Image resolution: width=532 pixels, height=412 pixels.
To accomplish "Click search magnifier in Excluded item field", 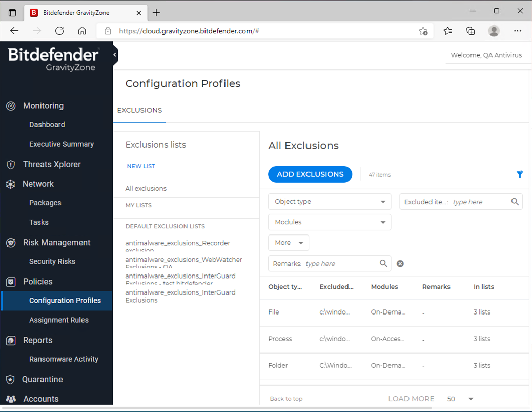I will [x=515, y=202].
